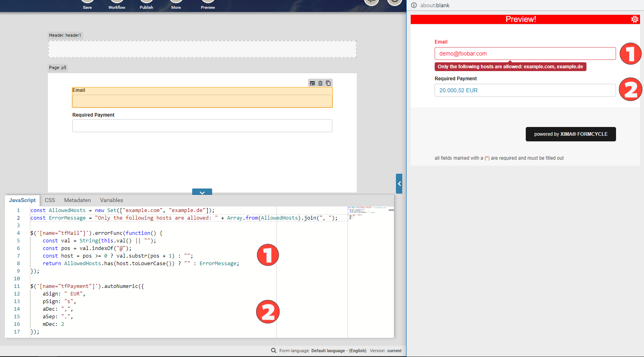Viewport: 644px width, 357px height.
Task: Click the Save toolbar button
Action: (x=87, y=5)
